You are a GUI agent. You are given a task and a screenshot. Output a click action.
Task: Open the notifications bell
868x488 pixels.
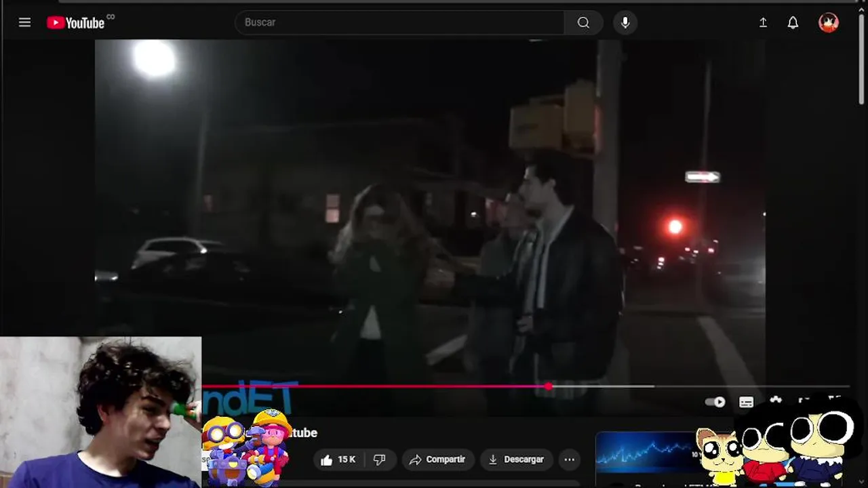793,22
